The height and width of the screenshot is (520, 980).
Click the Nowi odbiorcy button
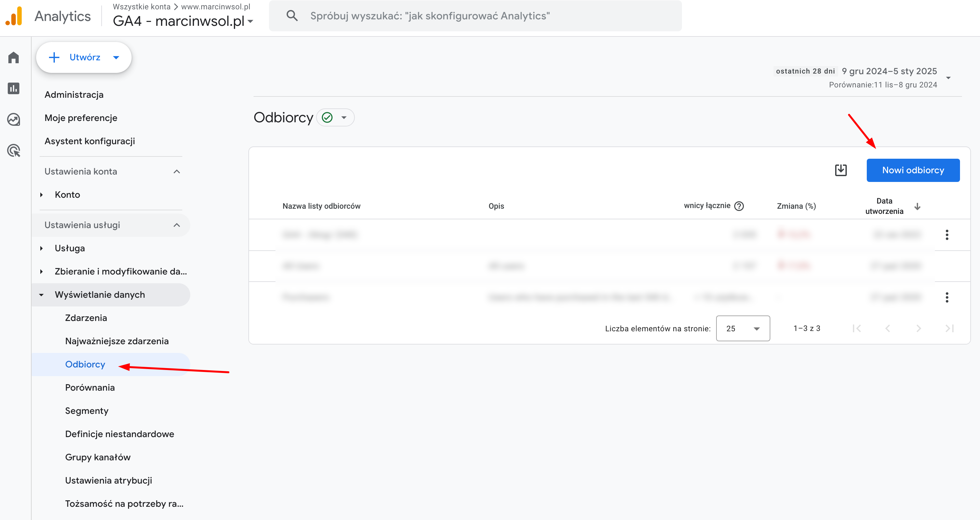[913, 170]
